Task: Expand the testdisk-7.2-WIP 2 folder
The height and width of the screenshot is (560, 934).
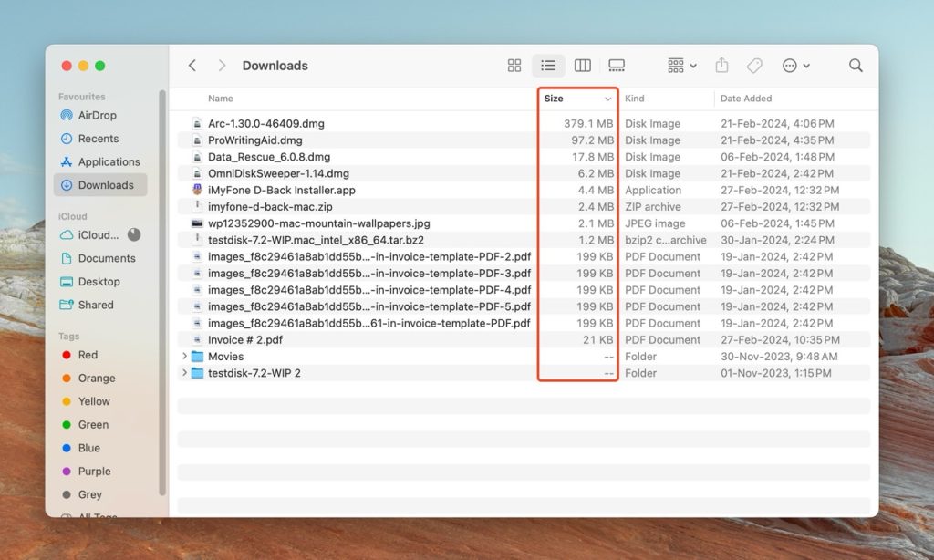Action: (187, 373)
